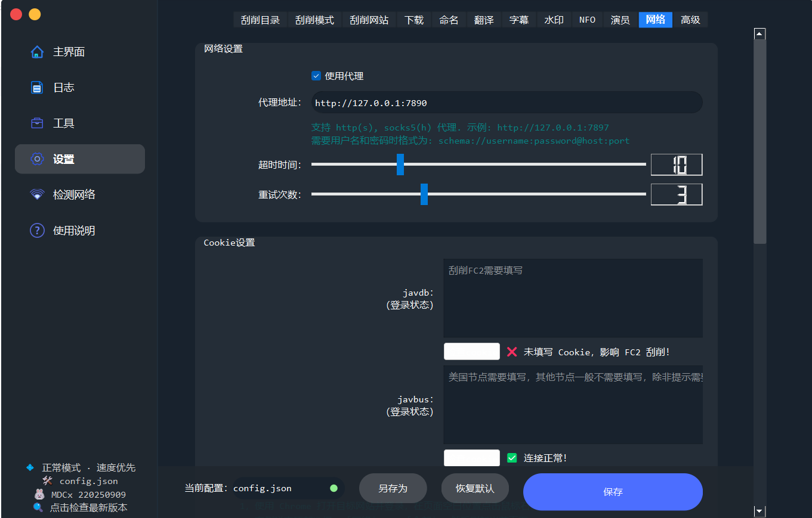This screenshot has width=812, height=518.
Task: Click the magnifier icon to check latest version
Action: click(x=38, y=507)
